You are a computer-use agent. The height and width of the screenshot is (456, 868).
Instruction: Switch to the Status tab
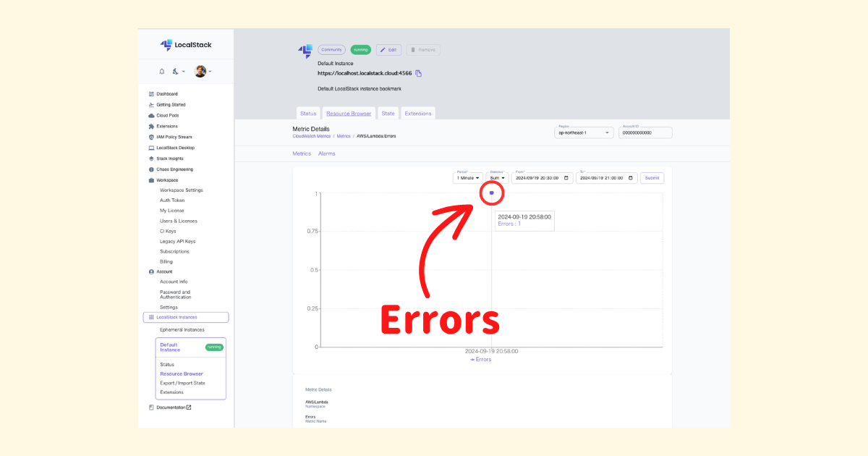tap(308, 114)
